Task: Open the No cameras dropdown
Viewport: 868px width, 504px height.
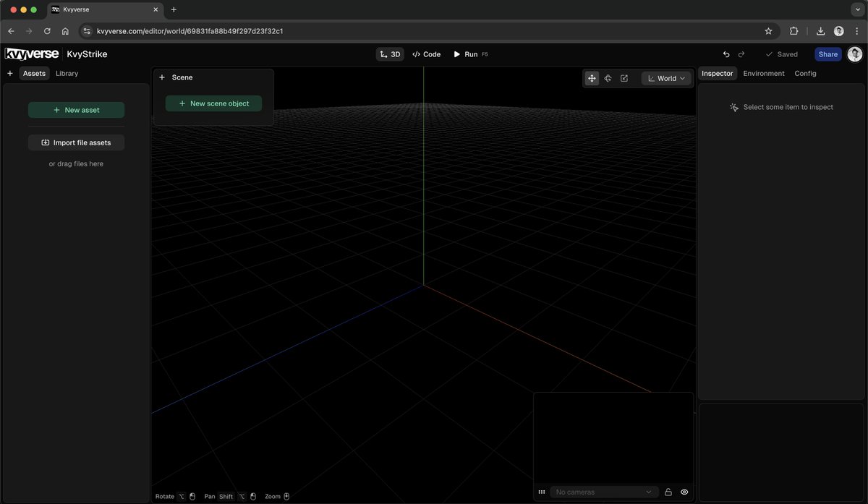Action: (604, 492)
